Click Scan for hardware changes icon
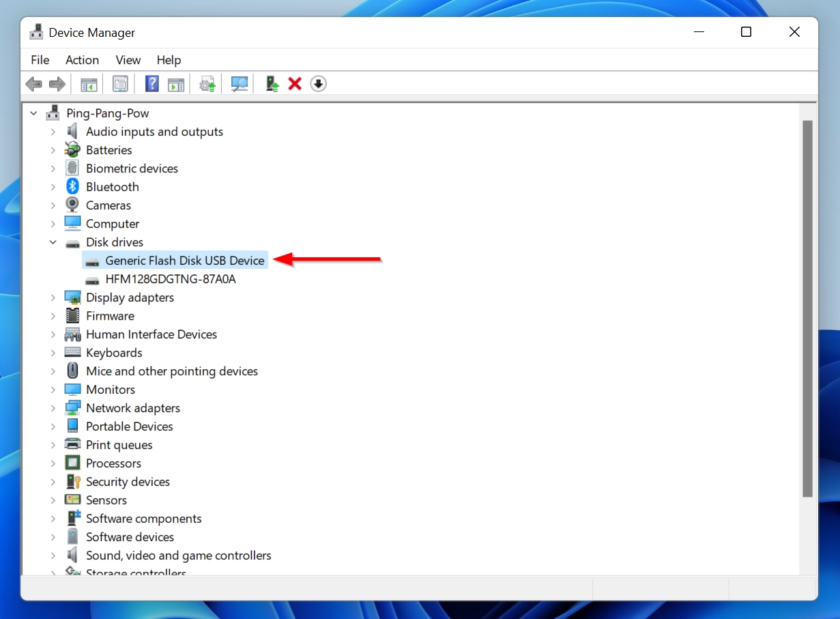This screenshot has width=840, height=619. coord(240,84)
